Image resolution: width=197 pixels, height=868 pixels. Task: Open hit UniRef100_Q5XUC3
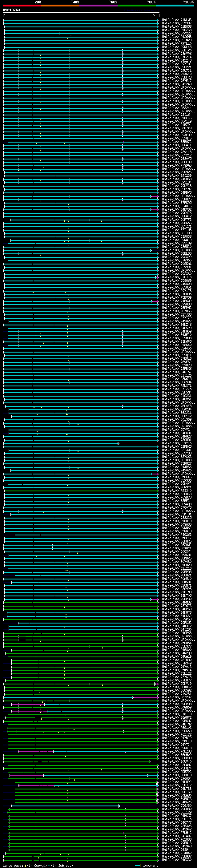[177, 365]
